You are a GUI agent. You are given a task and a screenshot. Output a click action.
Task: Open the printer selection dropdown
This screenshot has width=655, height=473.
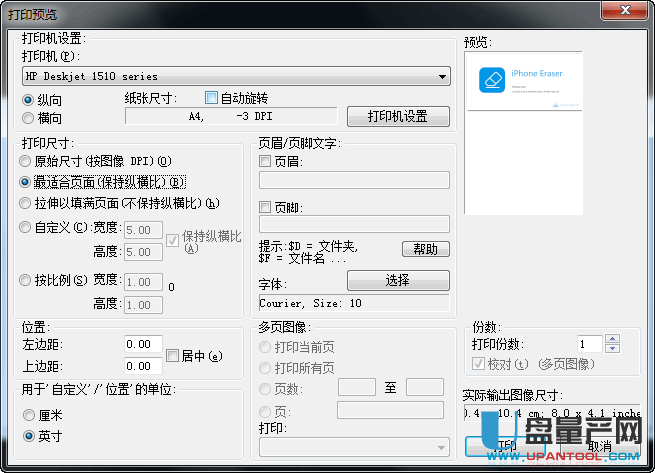pyautogui.click(x=442, y=76)
